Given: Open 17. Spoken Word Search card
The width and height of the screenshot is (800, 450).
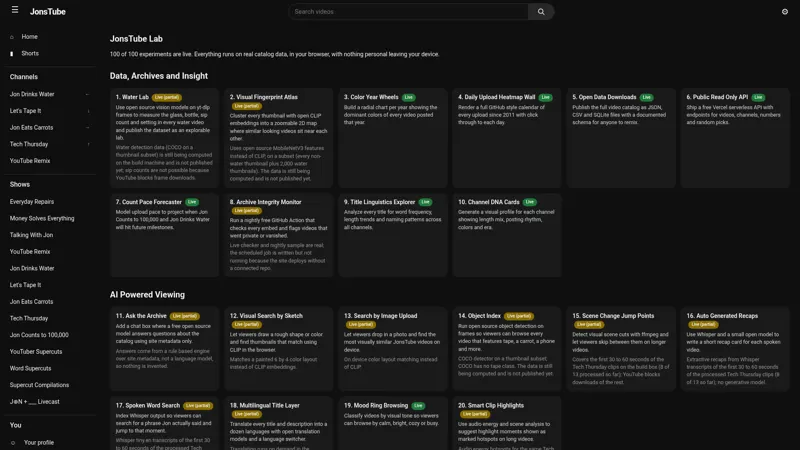Looking at the screenshot, I should point(164,423).
